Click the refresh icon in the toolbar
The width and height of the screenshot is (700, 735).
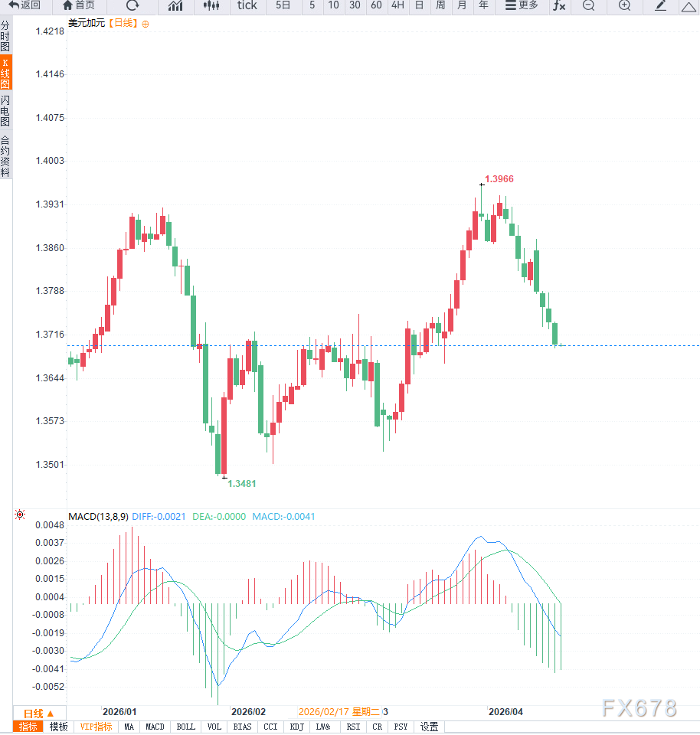click(131, 6)
